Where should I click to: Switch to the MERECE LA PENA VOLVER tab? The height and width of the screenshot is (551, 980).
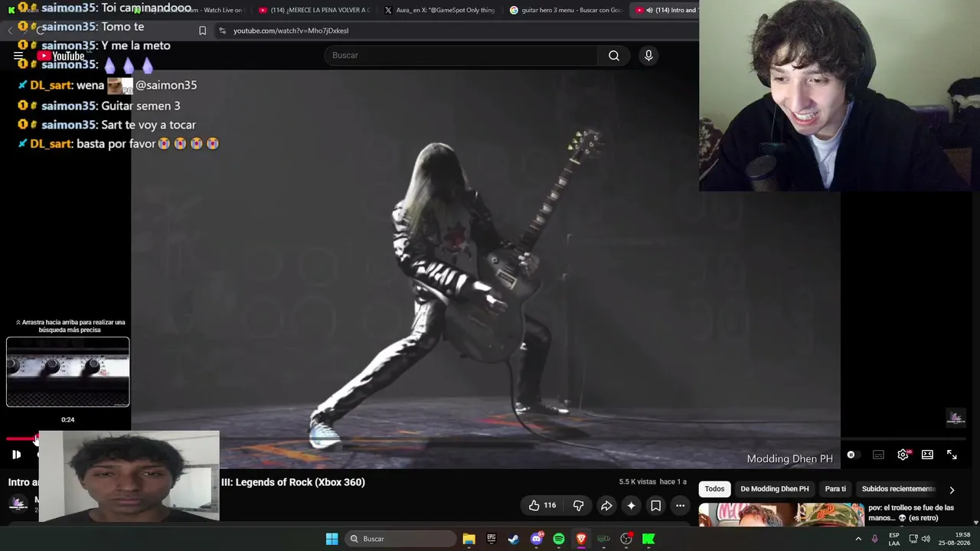(314, 10)
